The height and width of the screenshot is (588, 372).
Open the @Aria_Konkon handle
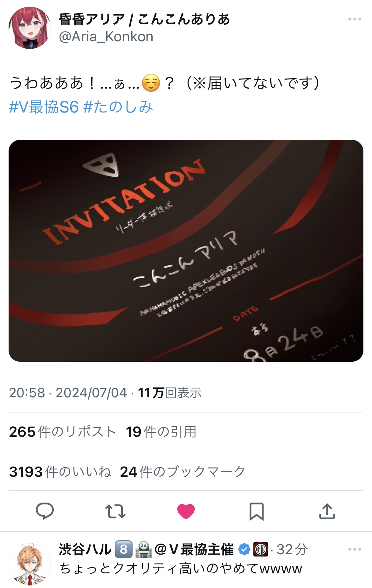point(106,37)
